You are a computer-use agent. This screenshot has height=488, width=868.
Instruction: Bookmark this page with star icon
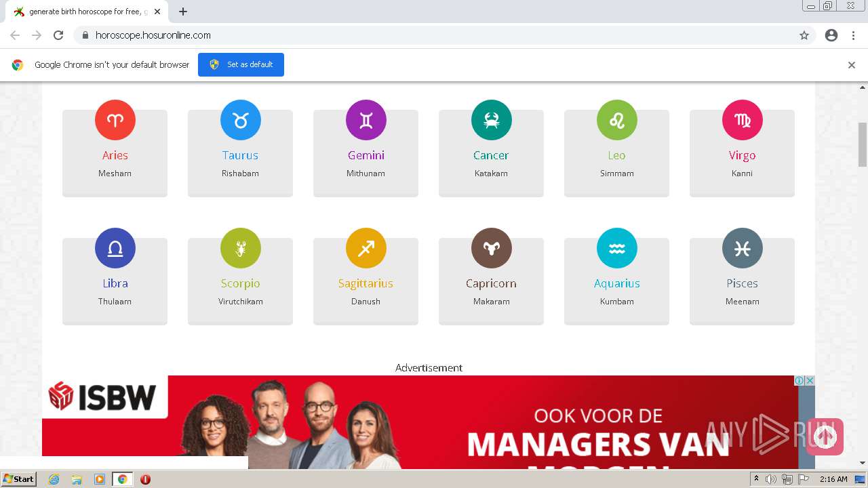point(804,35)
